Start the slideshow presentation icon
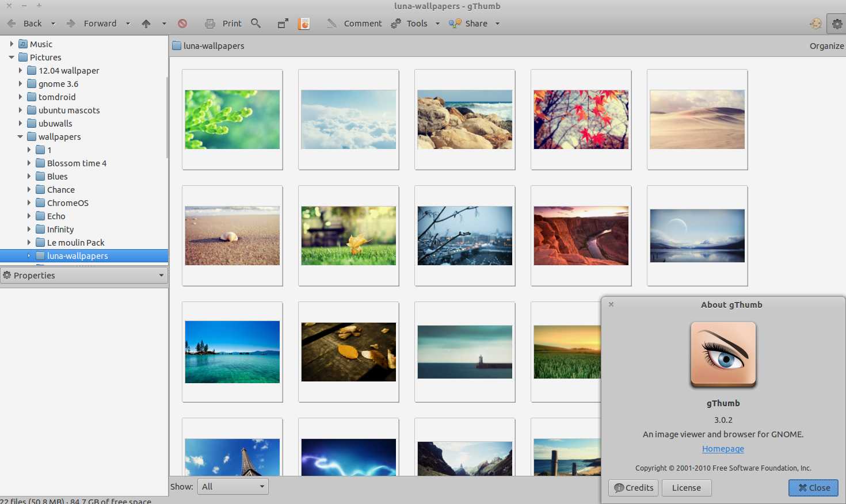Viewport: 846px width, 504px height. pyautogui.click(x=304, y=24)
